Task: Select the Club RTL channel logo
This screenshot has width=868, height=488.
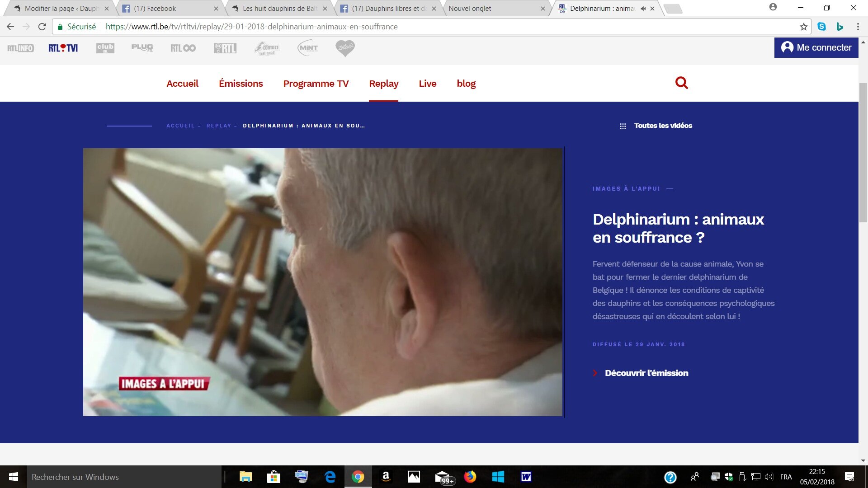Action: coord(105,48)
